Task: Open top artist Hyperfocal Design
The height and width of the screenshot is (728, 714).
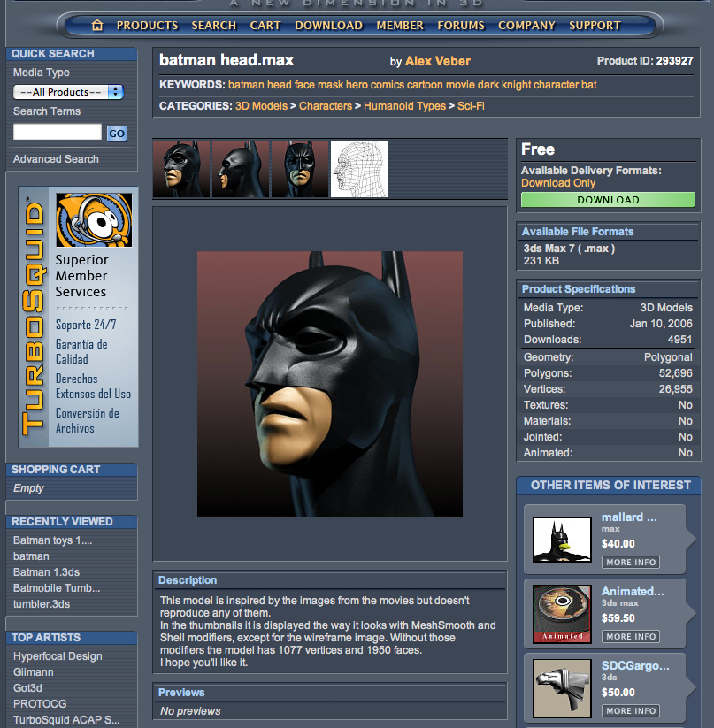Action: click(58, 656)
